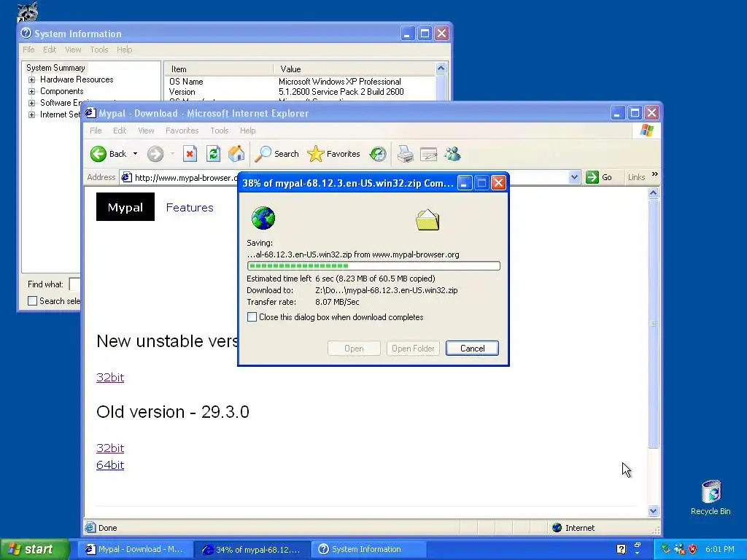Open View menu in System Information
747x560 pixels.
pos(73,50)
